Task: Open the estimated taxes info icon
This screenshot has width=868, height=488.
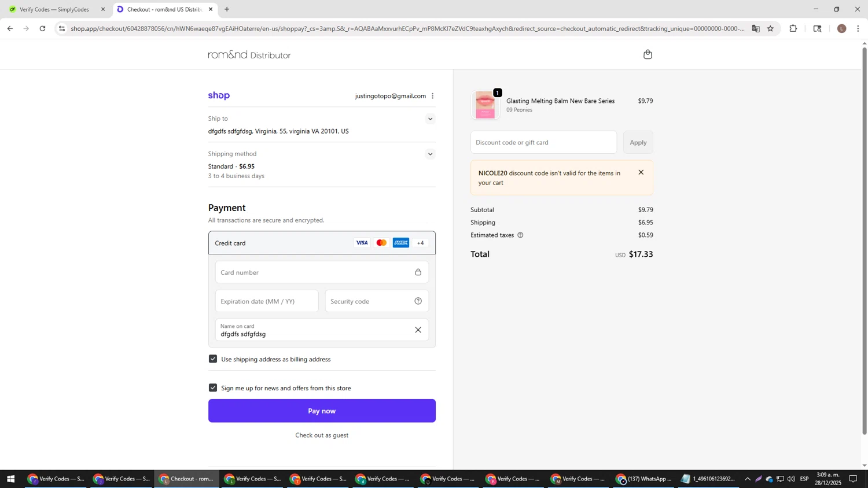Action: click(520, 235)
